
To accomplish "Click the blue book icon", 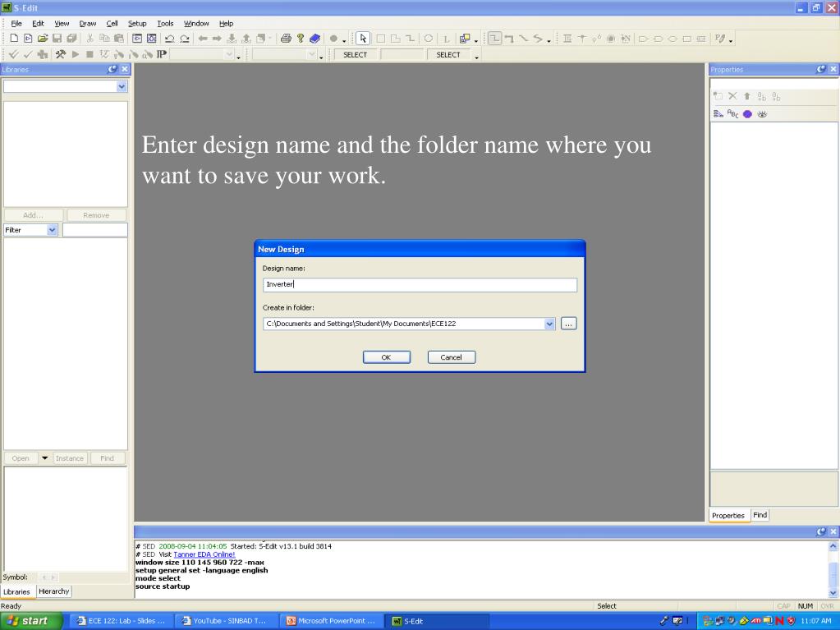I will point(314,39).
